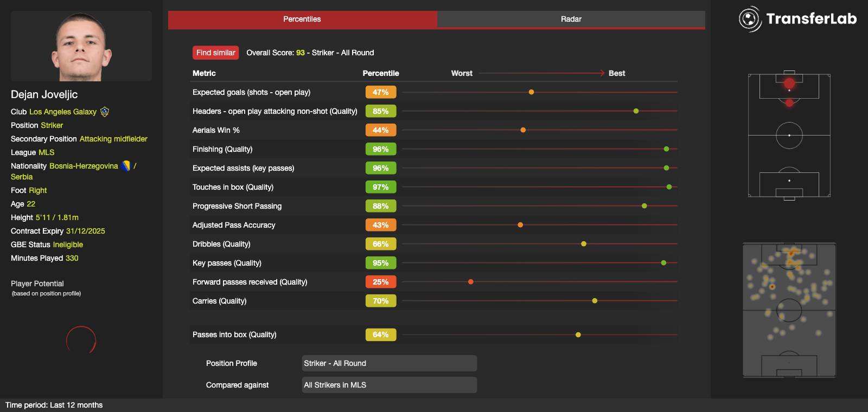Click the MLS league link
This screenshot has height=412, width=868.
coord(47,152)
